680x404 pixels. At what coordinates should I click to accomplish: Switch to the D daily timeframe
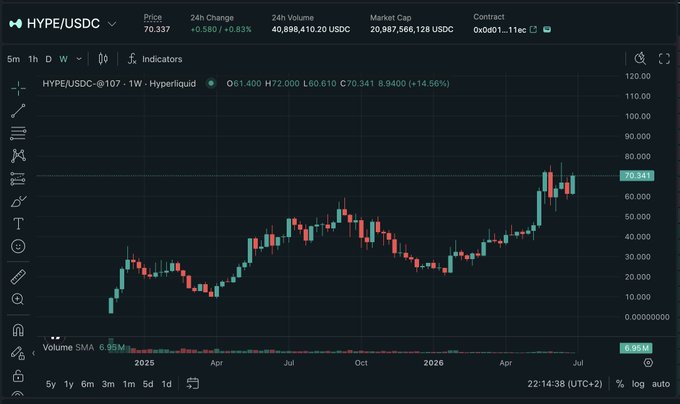[49, 59]
